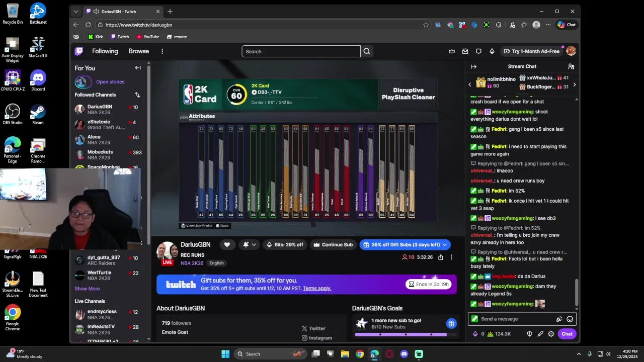Open the chat community users list
644x362 pixels.
click(x=571, y=66)
